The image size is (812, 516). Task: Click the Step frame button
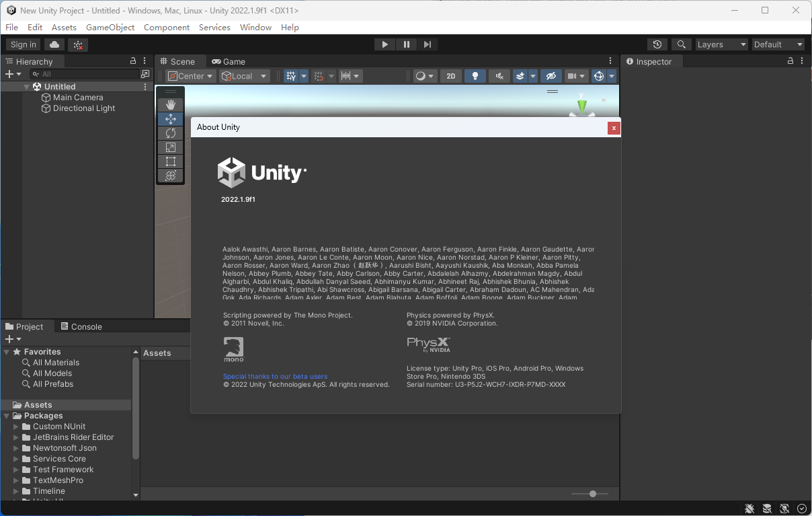point(428,44)
